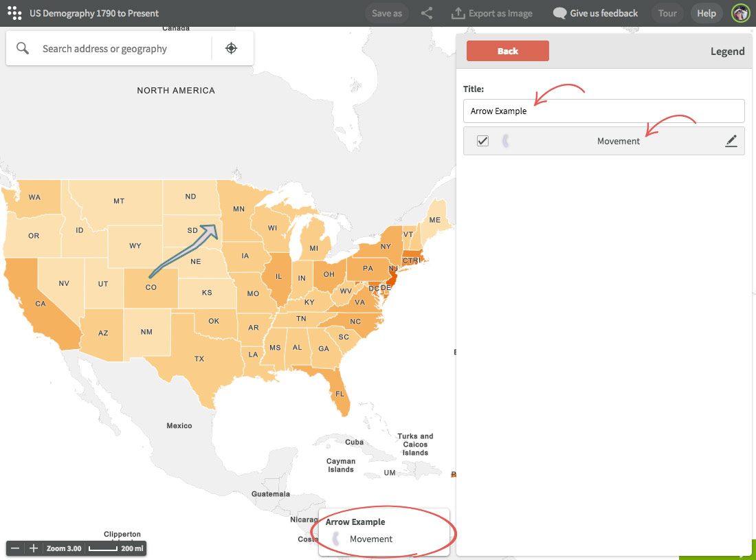Uncheck the Movement legend checkbox
Image resolution: width=756 pixels, height=560 pixels.
[482, 141]
